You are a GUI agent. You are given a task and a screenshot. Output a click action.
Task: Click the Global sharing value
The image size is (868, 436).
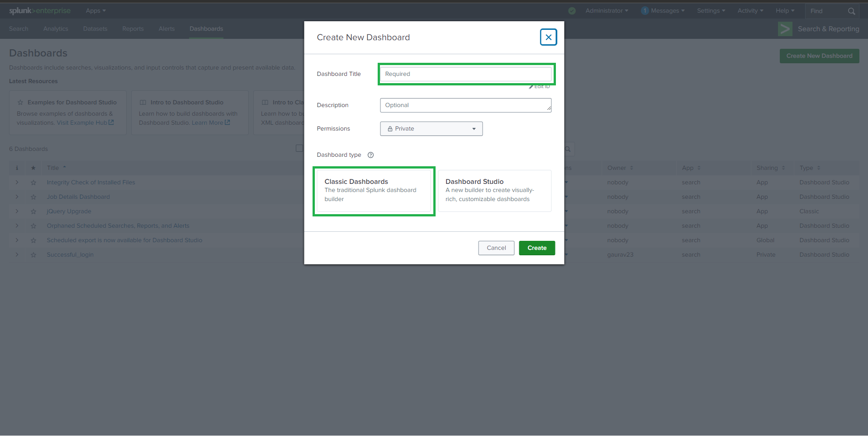point(765,240)
